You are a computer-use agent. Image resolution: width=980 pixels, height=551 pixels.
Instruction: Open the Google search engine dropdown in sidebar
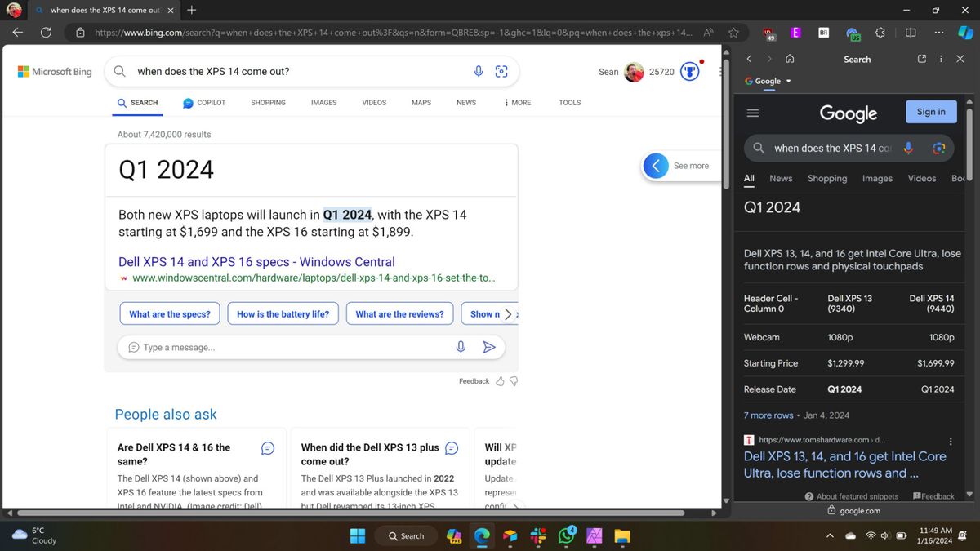point(765,82)
